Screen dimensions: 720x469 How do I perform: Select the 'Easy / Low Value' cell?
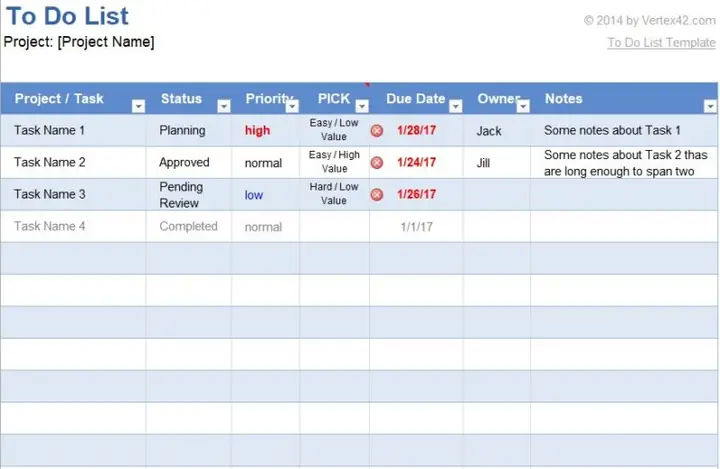[334, 130]
